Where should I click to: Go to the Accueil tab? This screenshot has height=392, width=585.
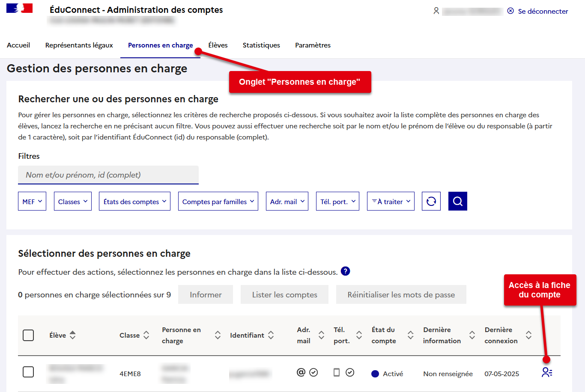click(18, 45)
